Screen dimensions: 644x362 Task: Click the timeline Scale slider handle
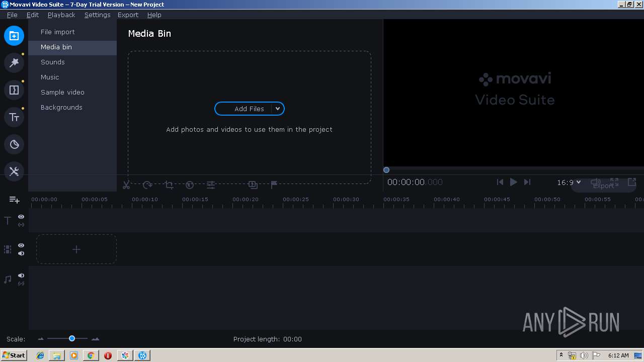pyautogui.click(x=72, y=338)
